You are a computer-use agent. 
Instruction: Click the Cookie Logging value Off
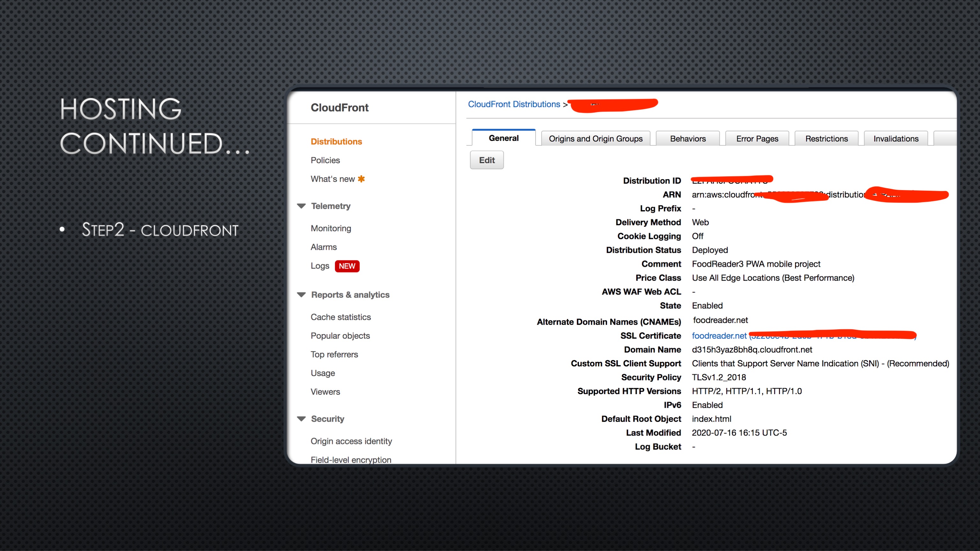click(x=697, y=236)
